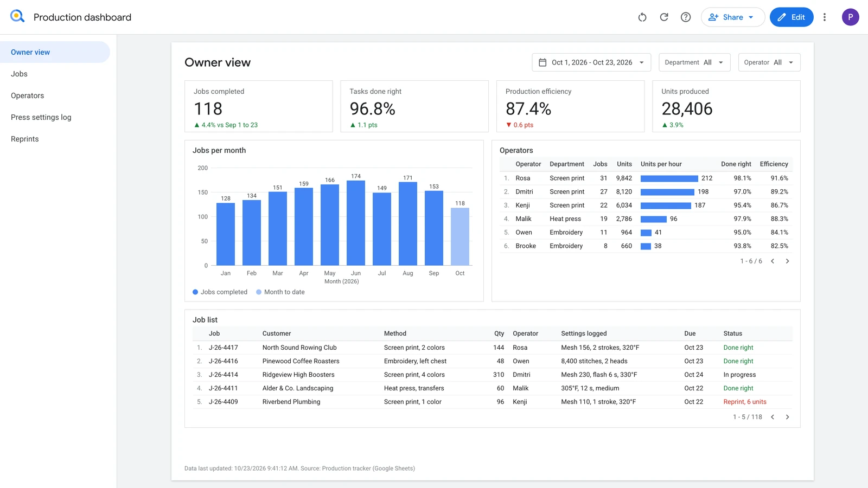
Task: Click the Looker Studio logo icon
Action: pos(17,16)
